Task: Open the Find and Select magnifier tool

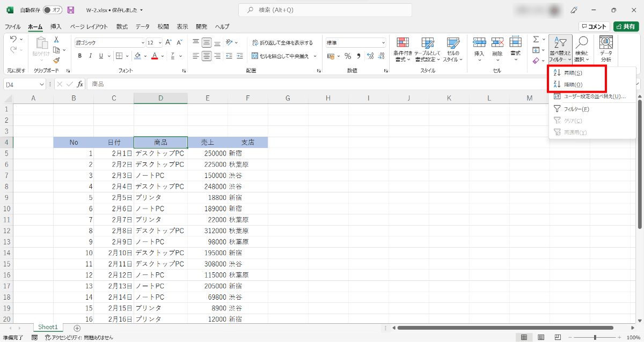Action: tap(582, 47)
